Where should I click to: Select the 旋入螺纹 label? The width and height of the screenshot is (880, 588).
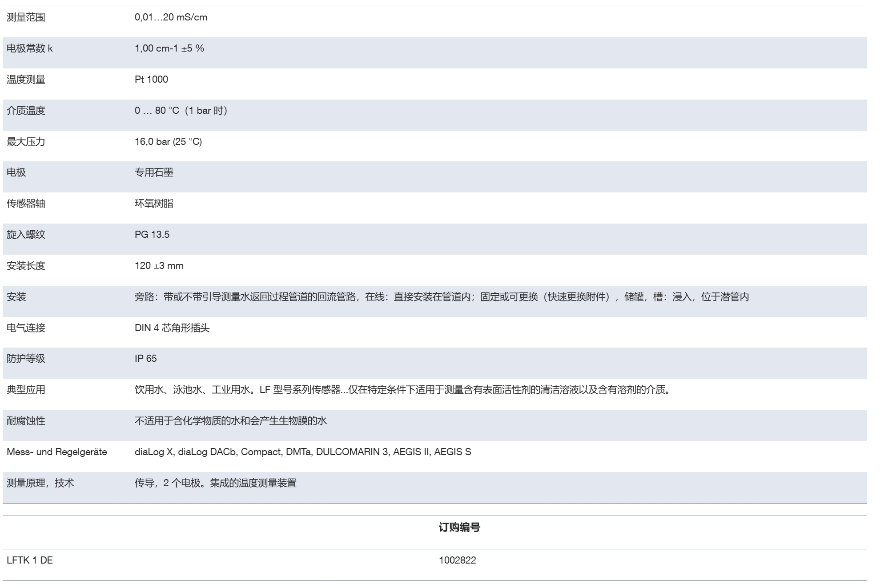(26, 235)
